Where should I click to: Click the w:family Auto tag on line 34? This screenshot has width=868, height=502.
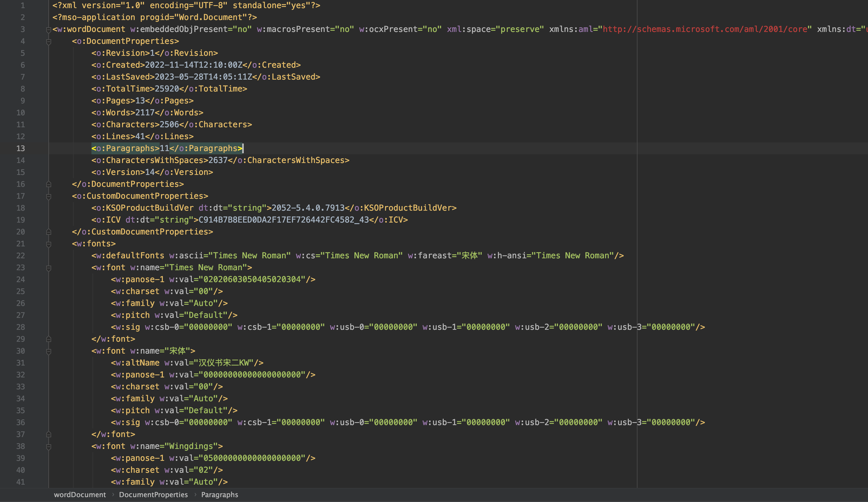point(169,399)
